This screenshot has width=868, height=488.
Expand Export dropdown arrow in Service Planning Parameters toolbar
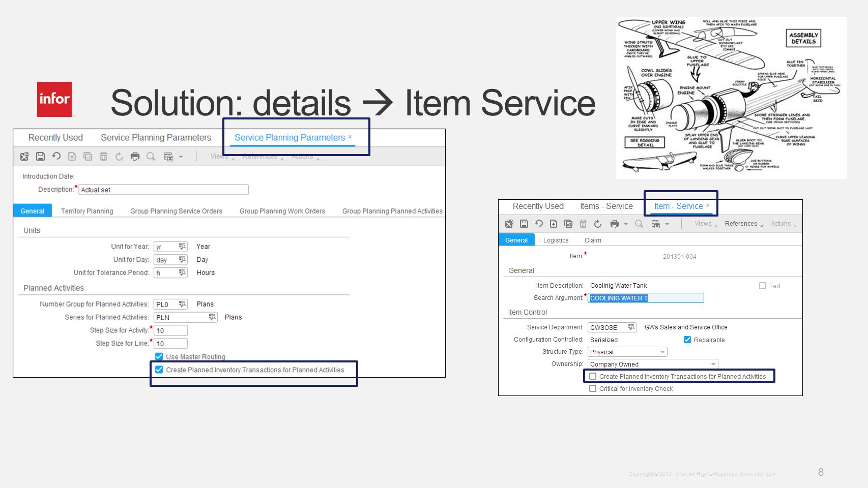click(181, 157)
